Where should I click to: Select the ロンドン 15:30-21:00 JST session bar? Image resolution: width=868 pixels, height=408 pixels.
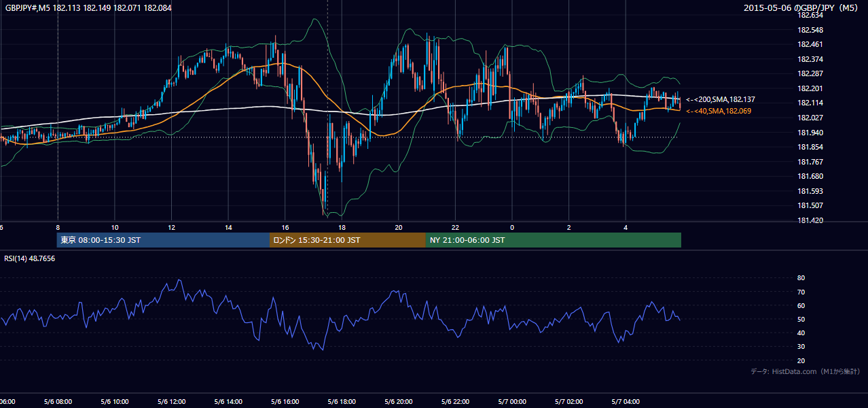click(348, 240)
